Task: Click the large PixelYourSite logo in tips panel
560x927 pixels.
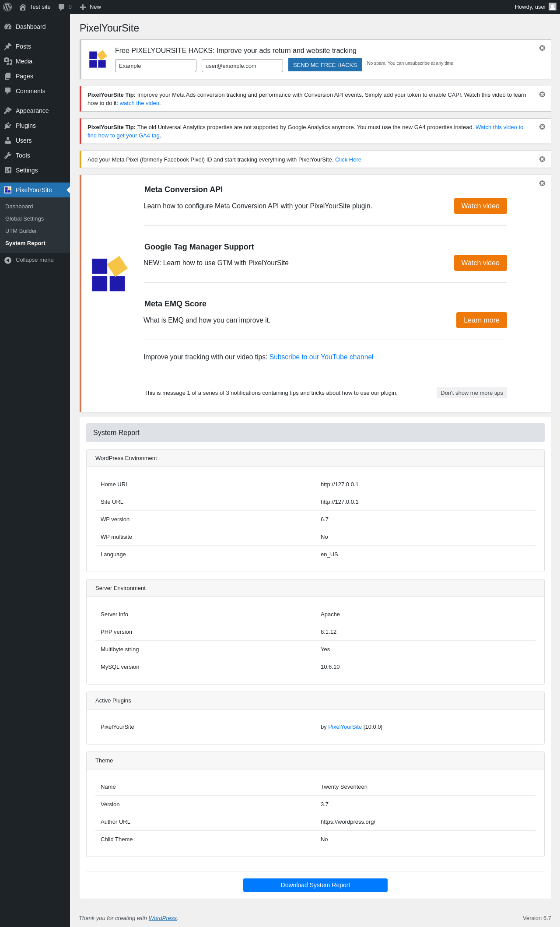Action: tap(109, 274)
